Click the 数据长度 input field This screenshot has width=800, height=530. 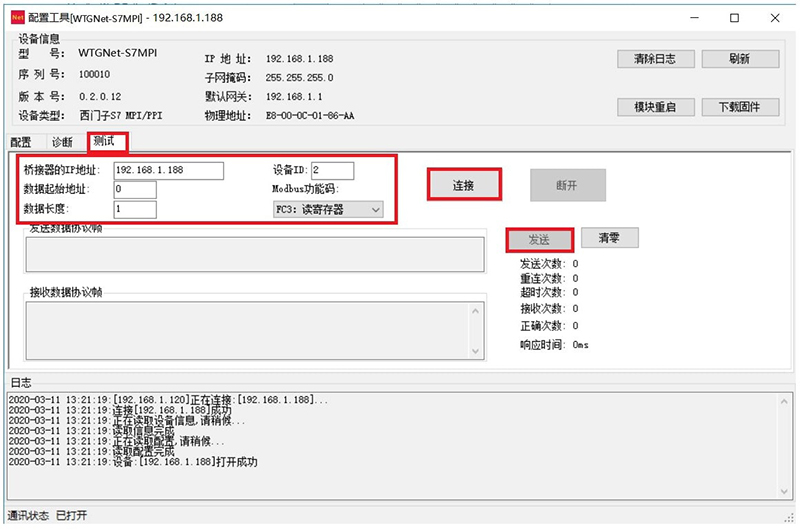135,209
